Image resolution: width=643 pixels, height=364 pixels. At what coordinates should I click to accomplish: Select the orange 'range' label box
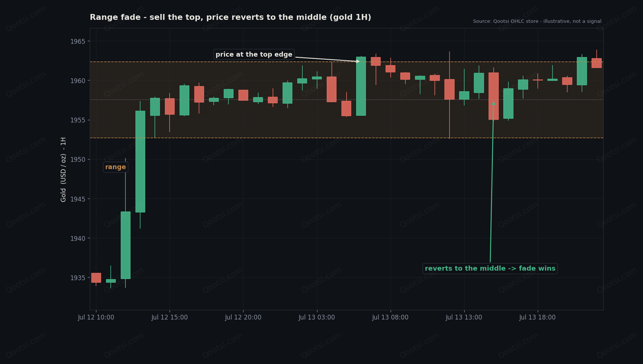pos(116,167)
